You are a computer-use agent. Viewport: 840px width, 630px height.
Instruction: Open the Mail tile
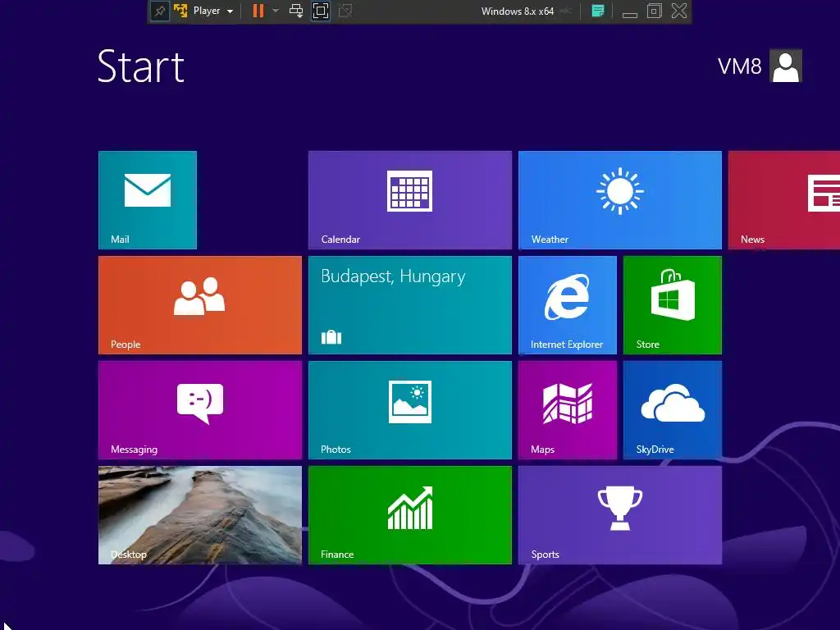coord(148,200)
